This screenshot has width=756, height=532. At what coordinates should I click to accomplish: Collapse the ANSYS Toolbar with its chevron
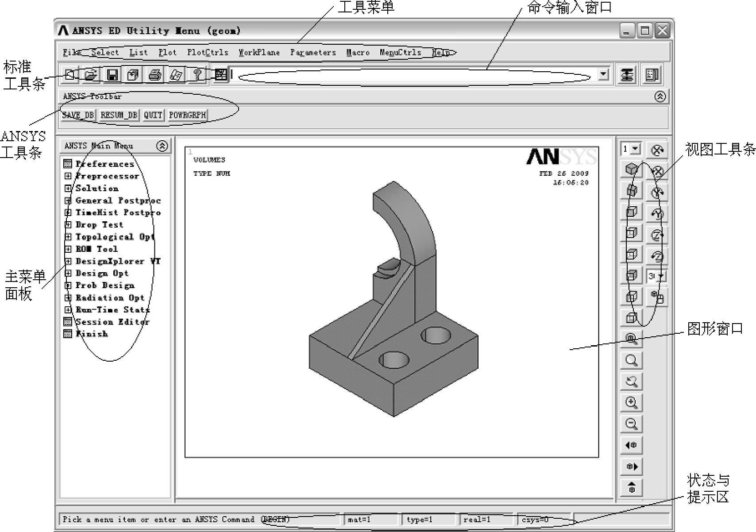pos(660,96)
